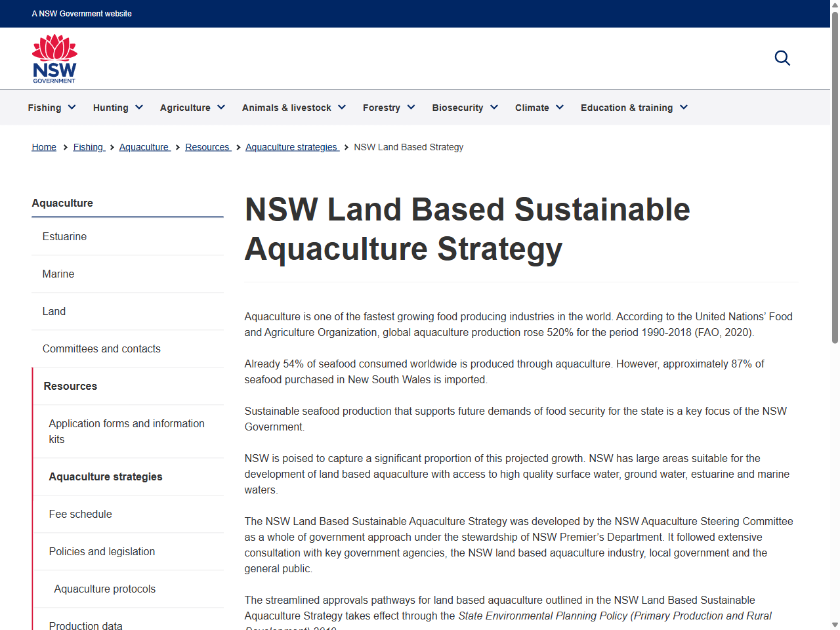Image resolution: width=840 pixels, height=630 pixels.
Task: Expand the Climate navigation dropdown
Action: pyautogui.click(x=539, y=107)
